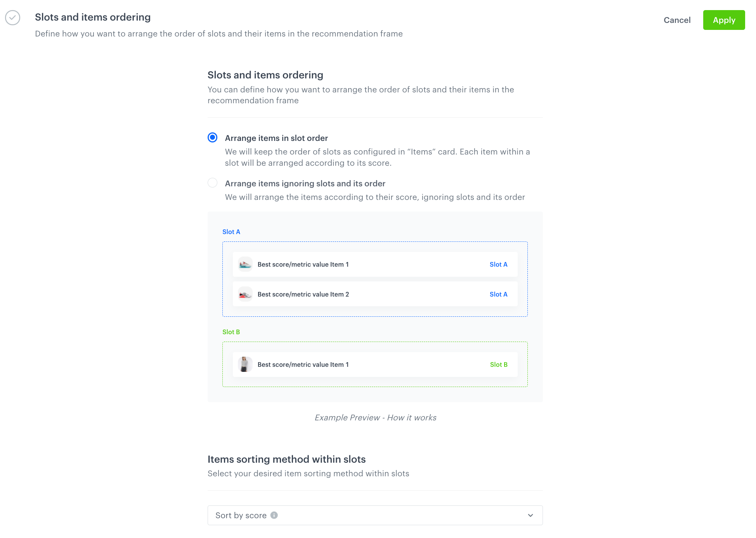This screenshot has height=538, width=756.
Task: Click the chevron on the sorting method selector
Action: [x=530, y=515]
